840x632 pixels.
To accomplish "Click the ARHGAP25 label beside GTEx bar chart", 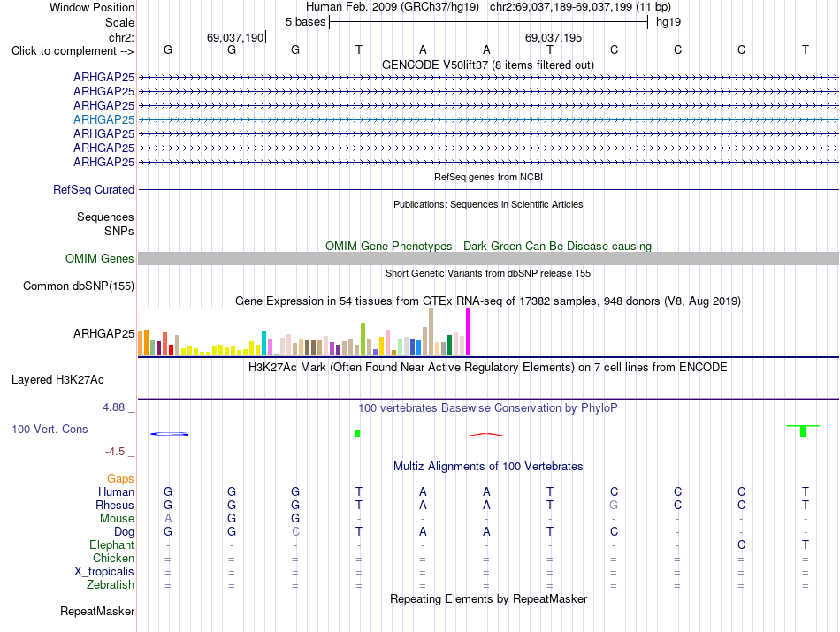I will pyautogui.click(x=104, y=333).
